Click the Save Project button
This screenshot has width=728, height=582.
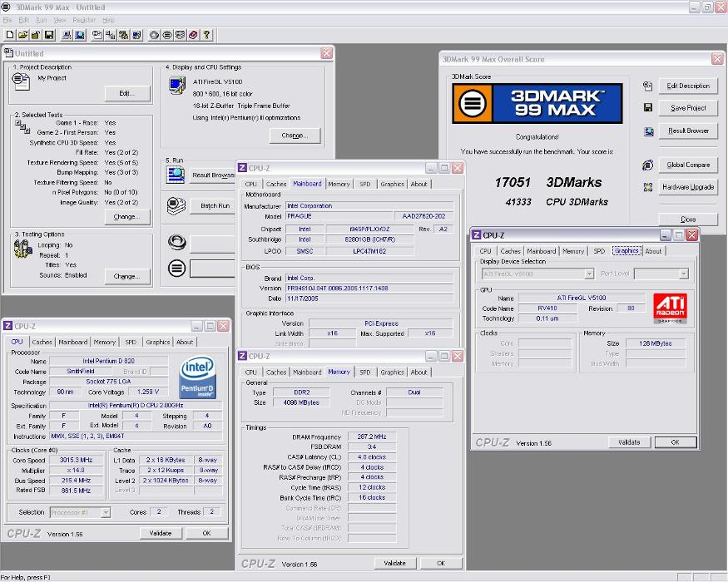coord(687,108)
